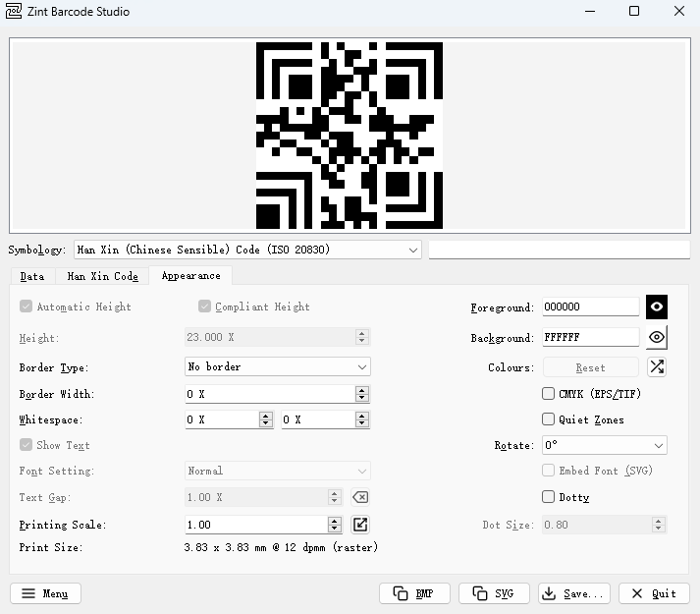Viewport: 700px width, 614px height.
Task: Click the background colour picker eye icon
Action: [657, 337]
